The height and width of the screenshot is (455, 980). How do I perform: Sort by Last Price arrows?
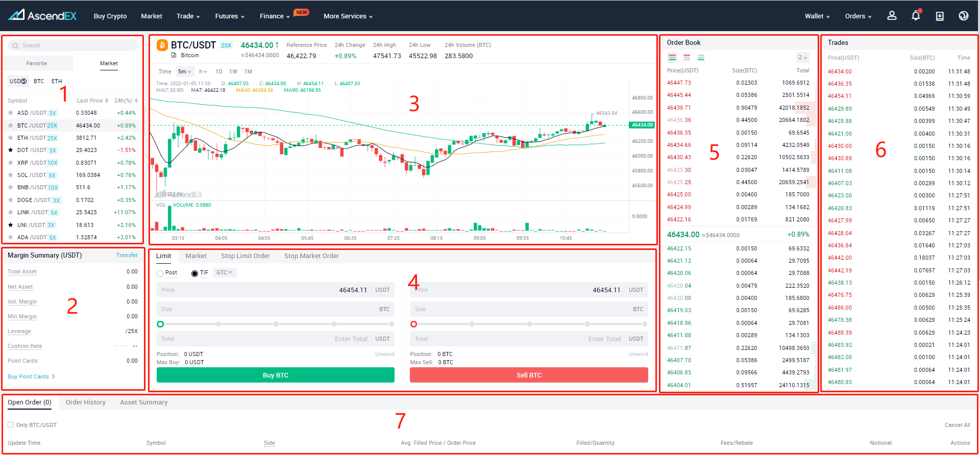point(107,100)
